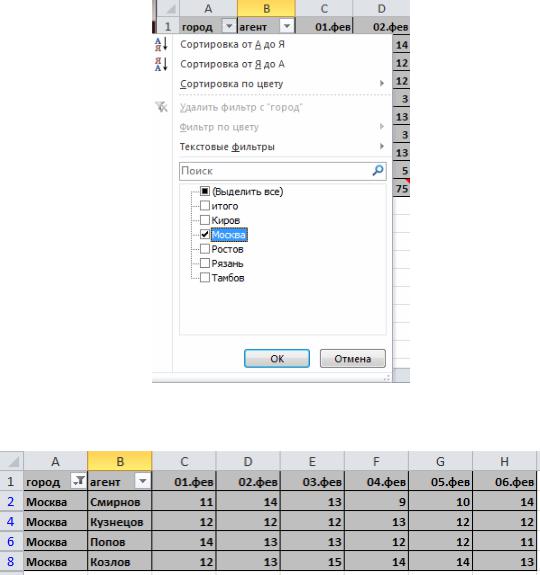Click the 06.фев header cell
Screen dimensions: 540x575
pos(504,481)
